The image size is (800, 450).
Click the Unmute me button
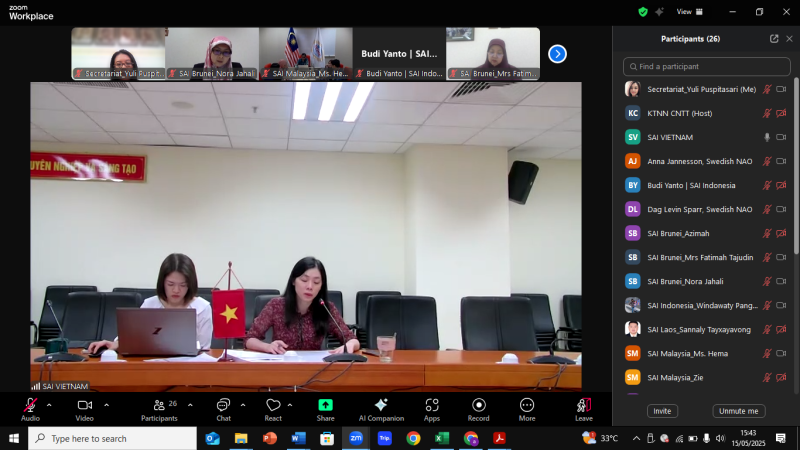[739, 411]
